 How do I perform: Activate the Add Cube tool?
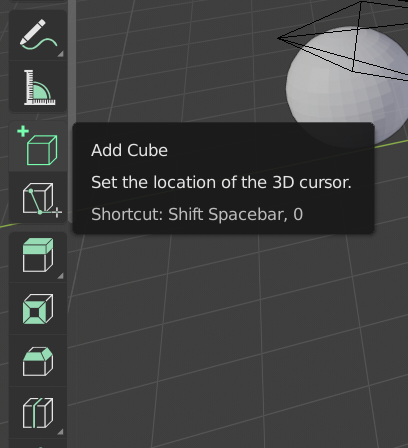[38, 147]
